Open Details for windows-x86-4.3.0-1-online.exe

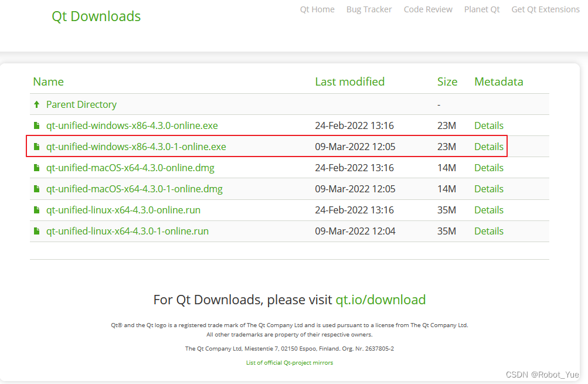[488, 146]
